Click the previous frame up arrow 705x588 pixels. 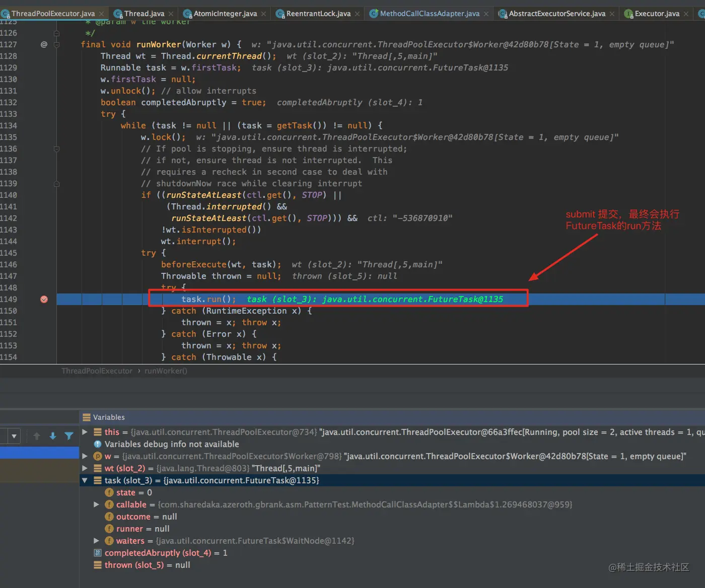[37, 436]
